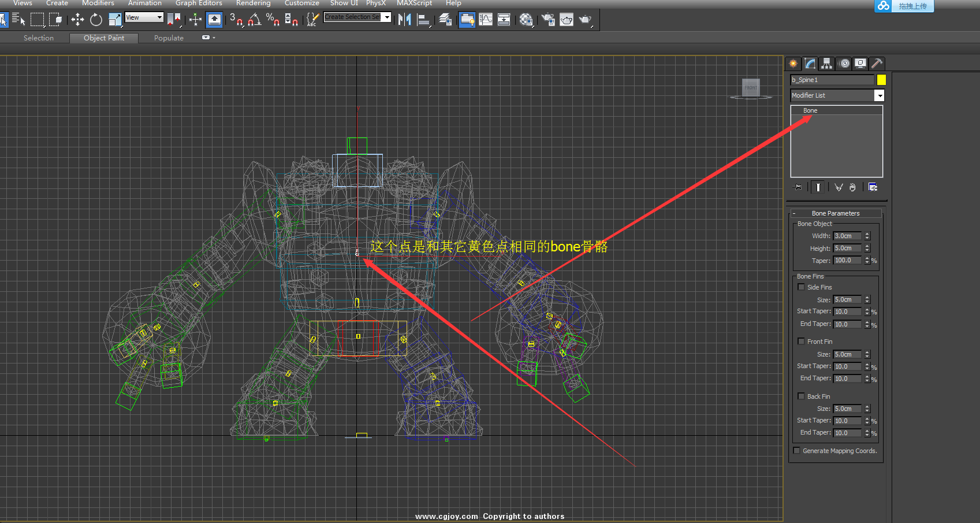Image resolution: width=980 pixels, height=523 pixels.
Task: Activate the Select and Rotate tool
Action: tap(96, 20)
